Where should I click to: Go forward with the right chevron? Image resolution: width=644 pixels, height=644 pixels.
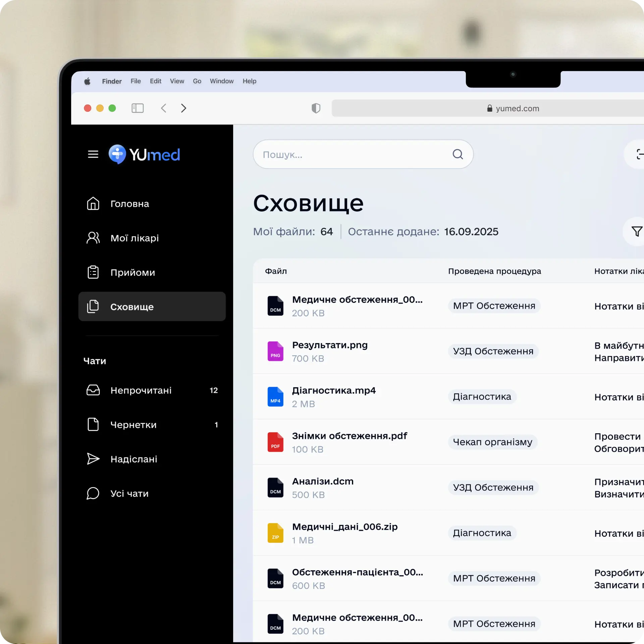pyautogui.click(x=183, y=108)
